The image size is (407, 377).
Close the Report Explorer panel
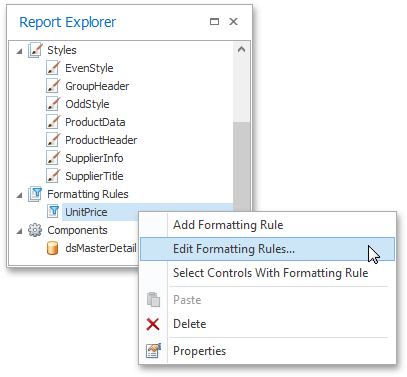[x=234, y=22]
